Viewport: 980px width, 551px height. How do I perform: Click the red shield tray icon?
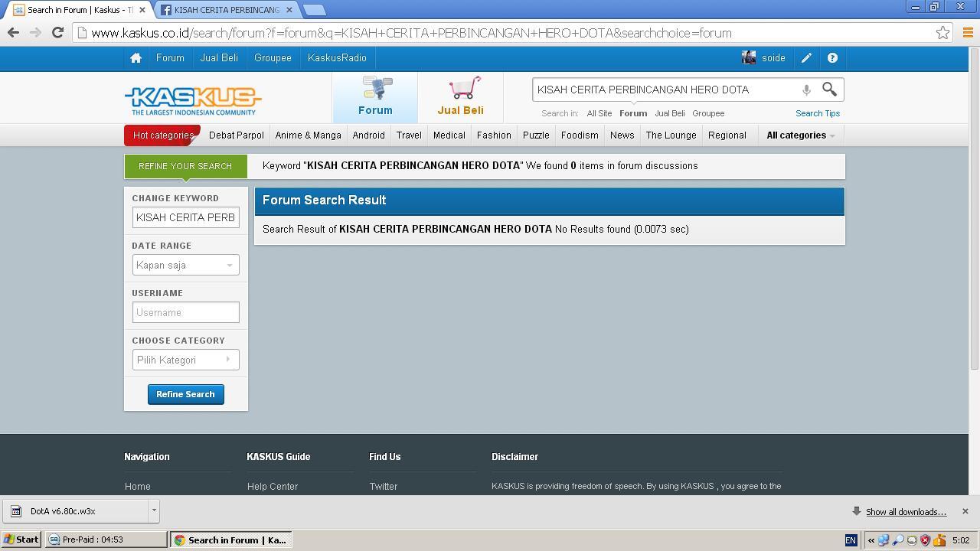(925, 540)
